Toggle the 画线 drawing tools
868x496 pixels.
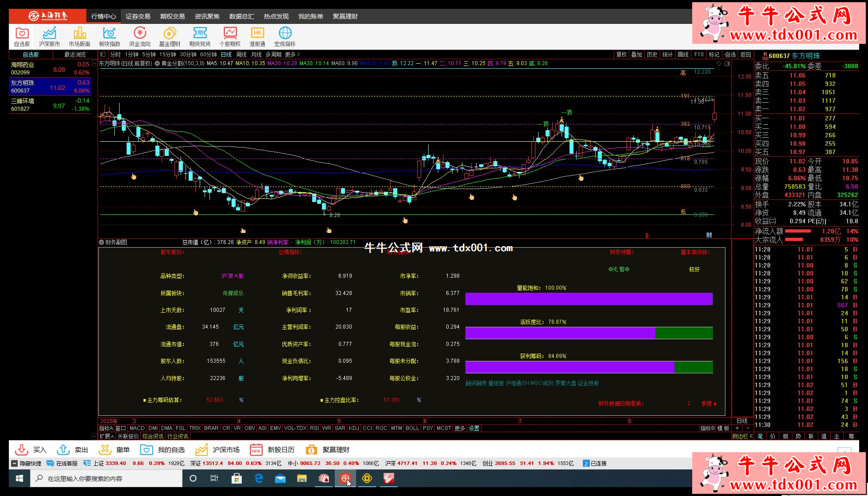point(683,54)
